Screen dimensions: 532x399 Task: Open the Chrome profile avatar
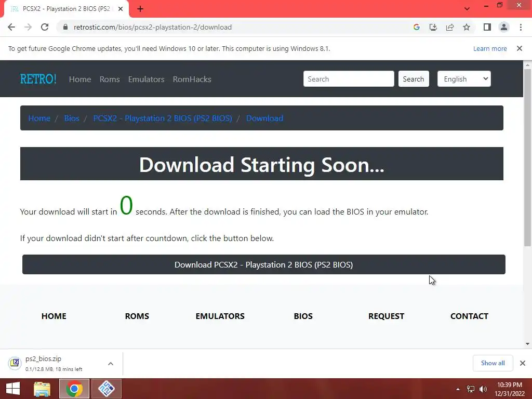click(x=504, y=27)
